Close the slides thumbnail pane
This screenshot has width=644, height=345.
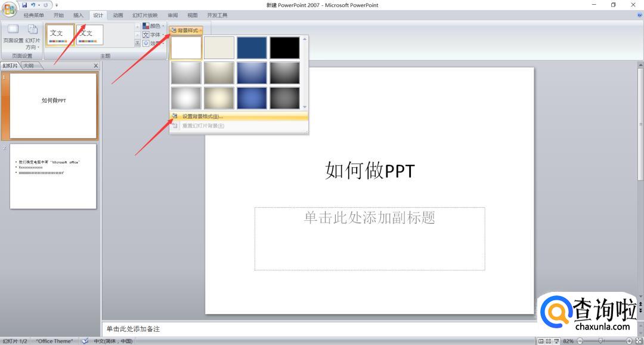[x=96, y=66]
